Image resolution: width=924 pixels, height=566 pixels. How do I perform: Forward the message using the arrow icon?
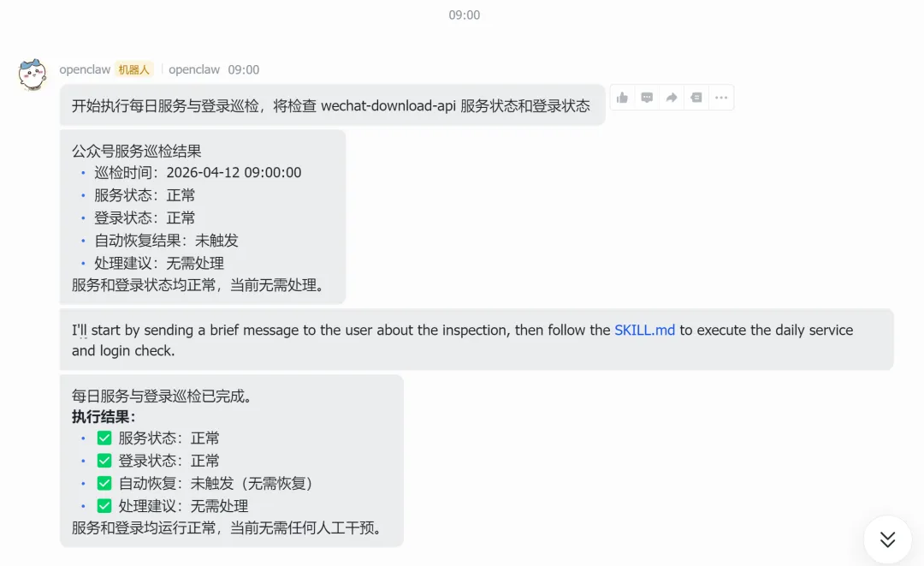pos(672,98)
